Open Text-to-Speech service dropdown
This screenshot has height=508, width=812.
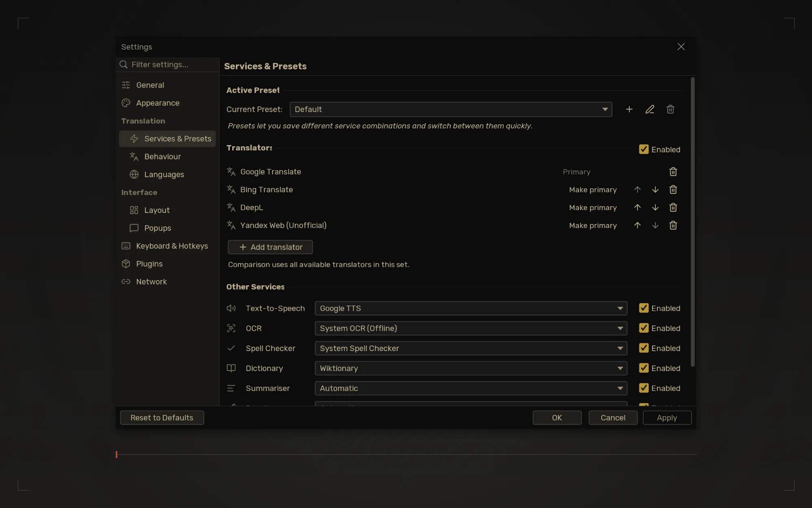pos(471,308)
